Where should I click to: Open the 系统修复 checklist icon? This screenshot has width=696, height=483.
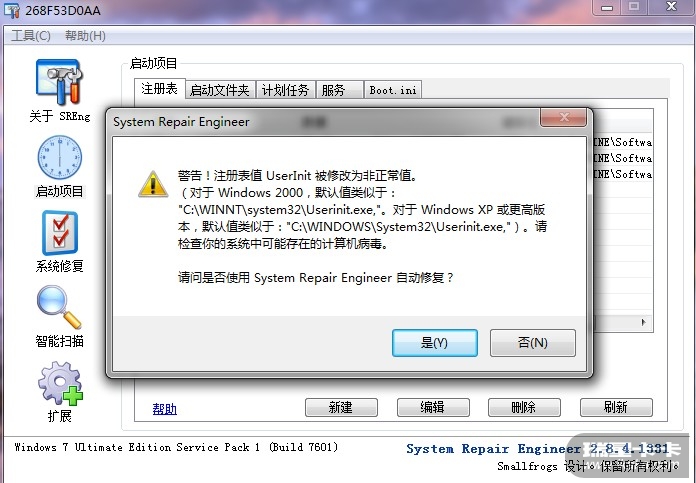tap(60, 233)
